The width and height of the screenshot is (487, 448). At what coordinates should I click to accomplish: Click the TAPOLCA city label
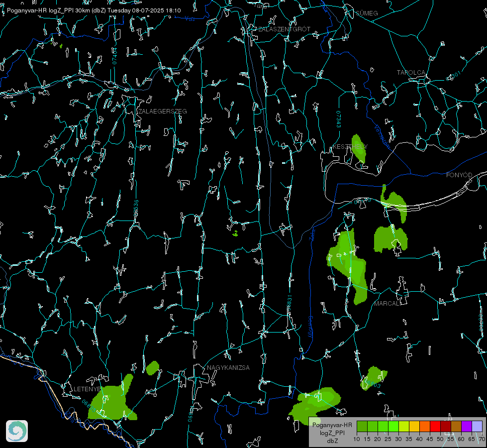point(411,73)
